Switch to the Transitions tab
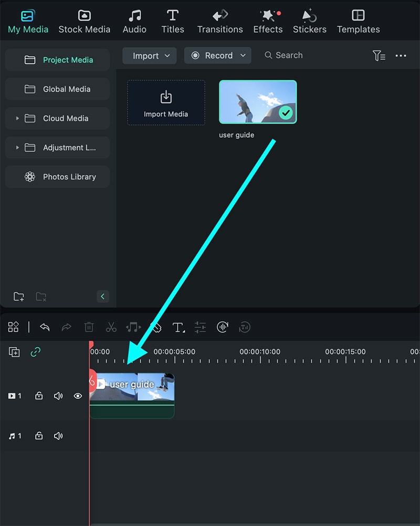 pyautogui.click(x=220, y=22)
